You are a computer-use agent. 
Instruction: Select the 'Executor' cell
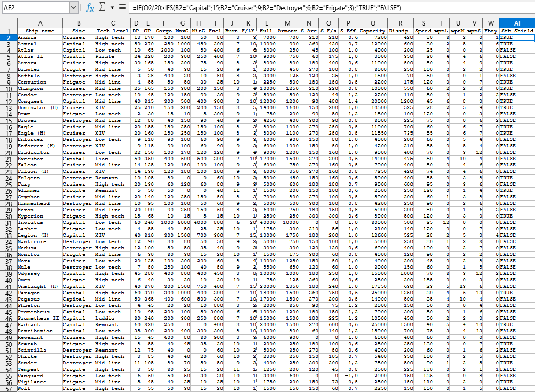(x=40, y=159)
